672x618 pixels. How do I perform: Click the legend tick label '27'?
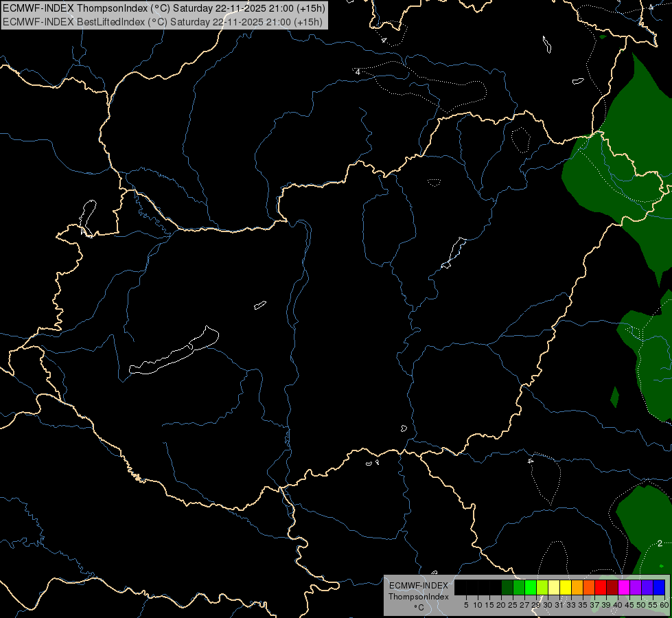click(x=525, y=605)
